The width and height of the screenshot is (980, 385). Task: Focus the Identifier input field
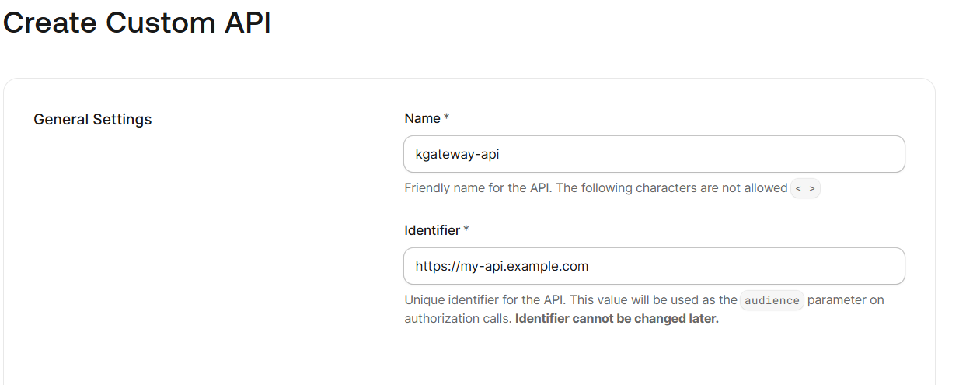(654, 266)
